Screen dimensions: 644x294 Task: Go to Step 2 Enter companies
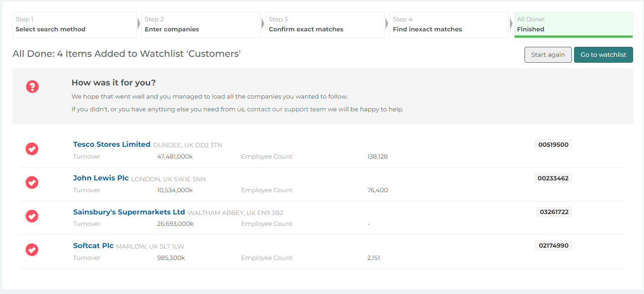(201, 25)
